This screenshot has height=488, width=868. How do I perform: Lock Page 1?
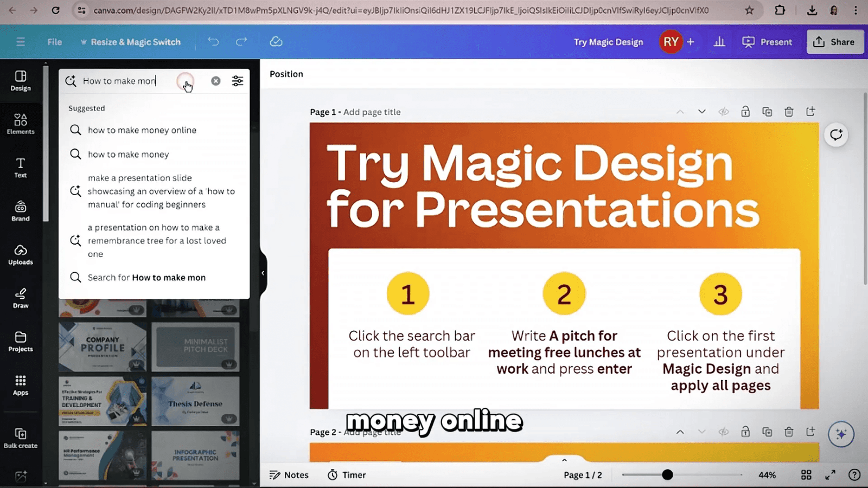[x=745, y=112]
